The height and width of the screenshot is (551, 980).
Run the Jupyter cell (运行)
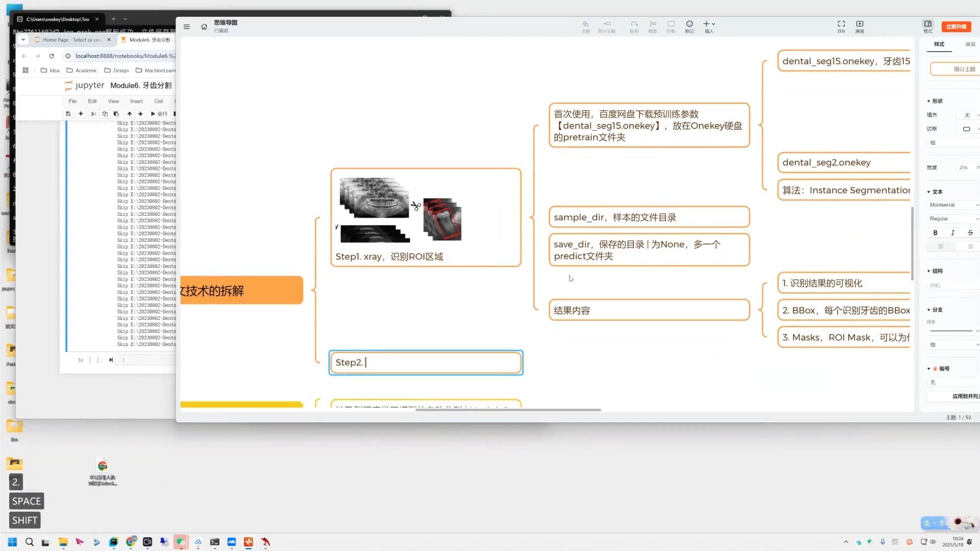tap(159, 114)
